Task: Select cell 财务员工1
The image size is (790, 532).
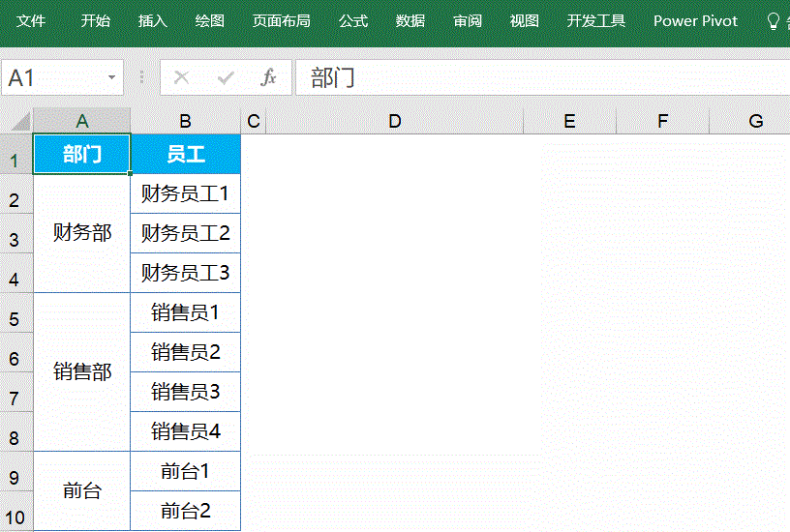Action: coord(186,193)
